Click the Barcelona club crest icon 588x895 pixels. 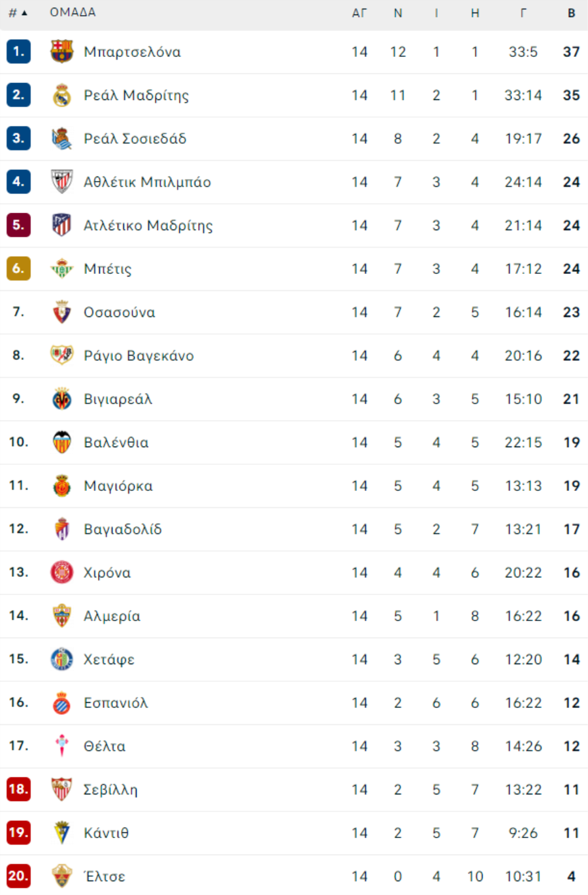(x=62, y=52)
